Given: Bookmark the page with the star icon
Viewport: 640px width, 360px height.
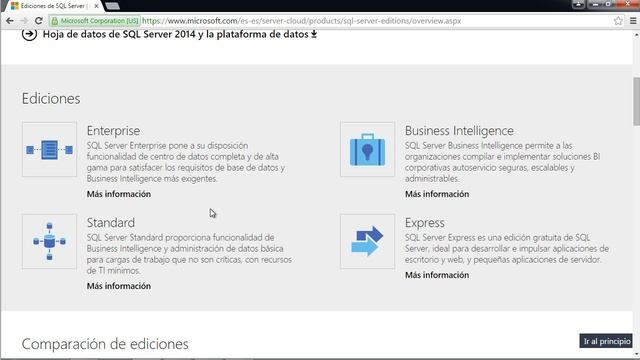Looking at the screenshot, I should click(x=618, y=21).
